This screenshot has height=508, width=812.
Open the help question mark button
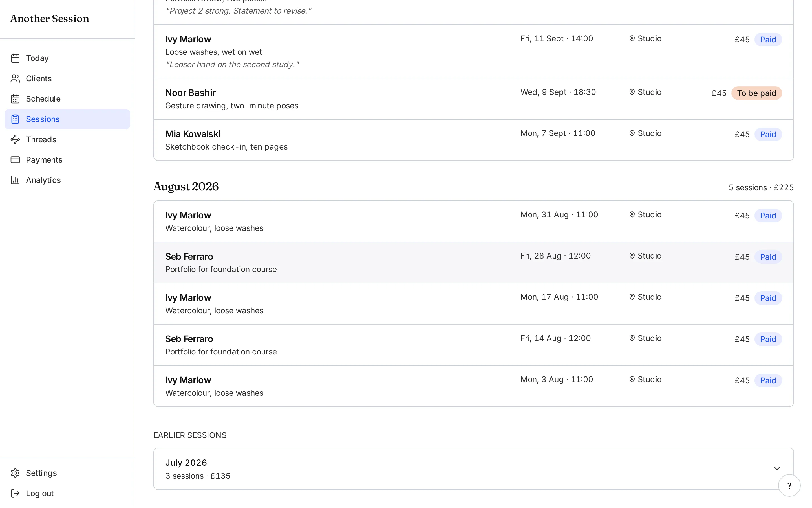pyautogui.click(x=789, y=485)
